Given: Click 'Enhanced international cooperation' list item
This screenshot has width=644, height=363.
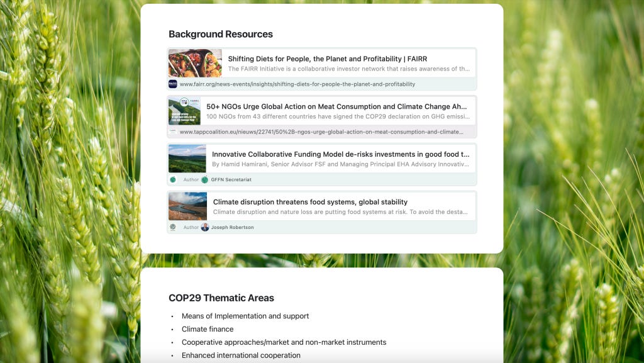Looking at the screenshot, I should [241, 355].
